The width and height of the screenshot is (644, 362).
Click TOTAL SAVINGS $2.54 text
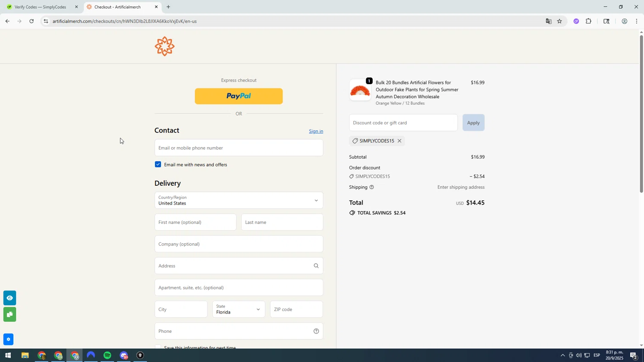pyautogui.click(x=381, y=213)
